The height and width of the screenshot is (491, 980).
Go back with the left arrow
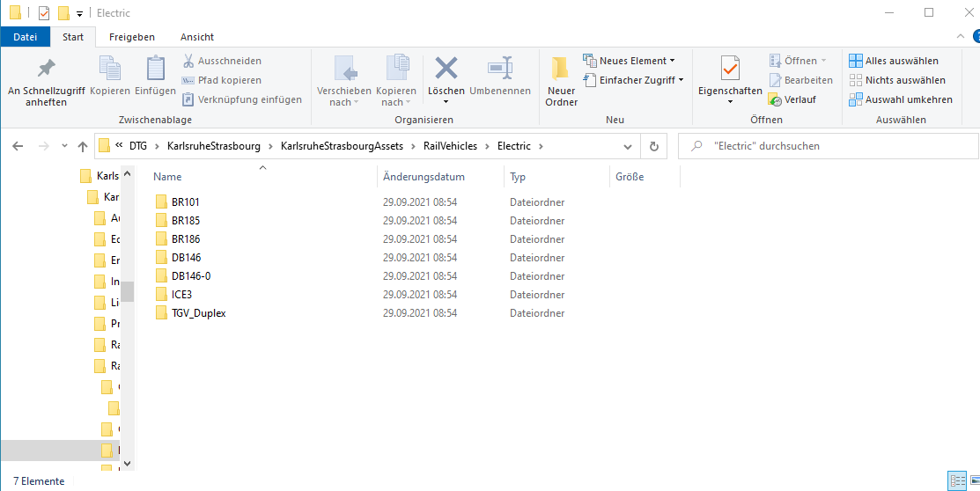click(x=18, y=146)
